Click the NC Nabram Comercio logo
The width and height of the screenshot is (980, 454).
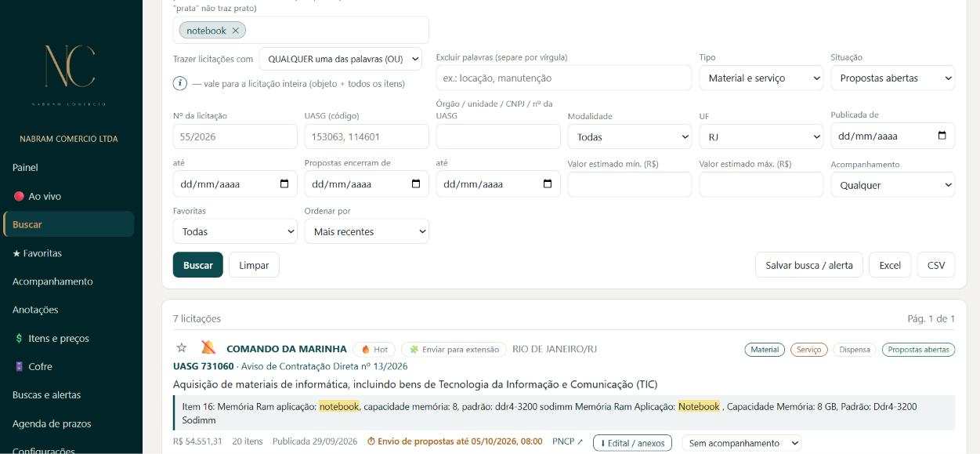pyautogui.click(x=70, y=74)
